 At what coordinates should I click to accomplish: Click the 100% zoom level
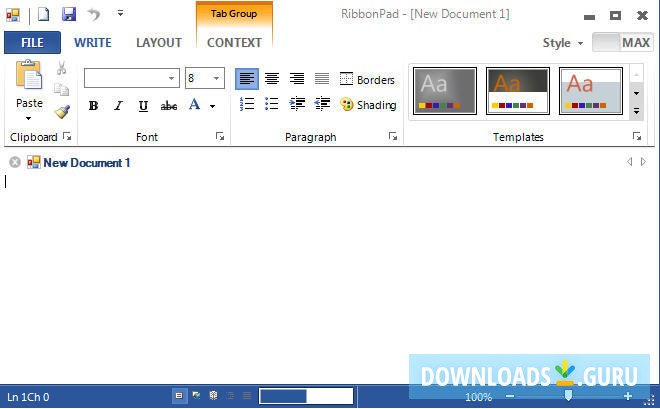(478, 397)
